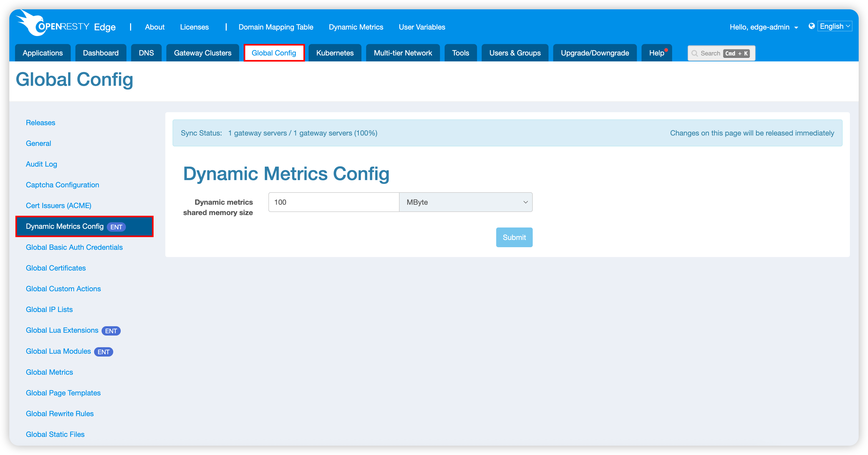Open Global Basic Auth Credentials
The image size is (868, 455).
(74, 247)
